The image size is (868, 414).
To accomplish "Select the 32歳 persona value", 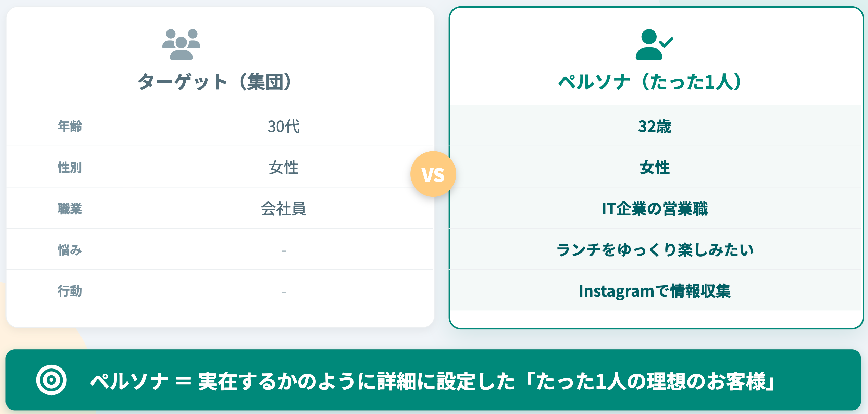I will [x=655, y=127].
